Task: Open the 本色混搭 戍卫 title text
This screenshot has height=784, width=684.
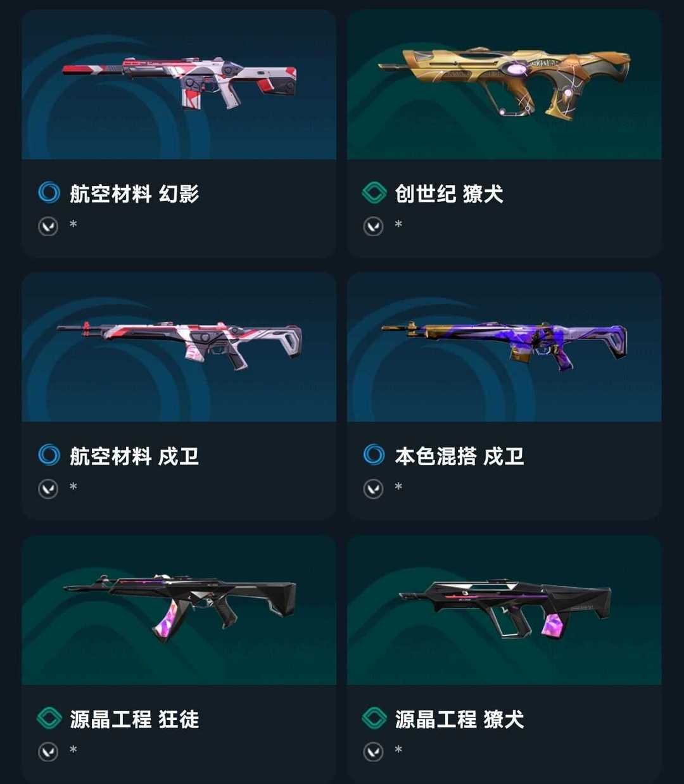Action: (x=459, y=456)
